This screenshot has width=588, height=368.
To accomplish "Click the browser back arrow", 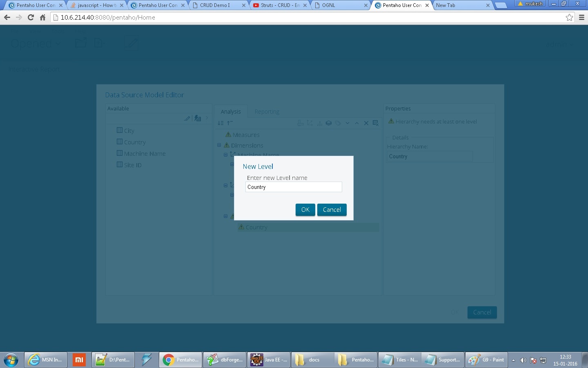I will pyautogui.click(x=7, y=18).
